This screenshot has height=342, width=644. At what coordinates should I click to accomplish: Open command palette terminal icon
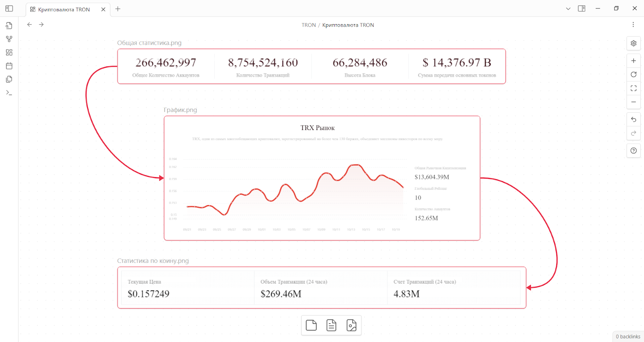(9, 93)
